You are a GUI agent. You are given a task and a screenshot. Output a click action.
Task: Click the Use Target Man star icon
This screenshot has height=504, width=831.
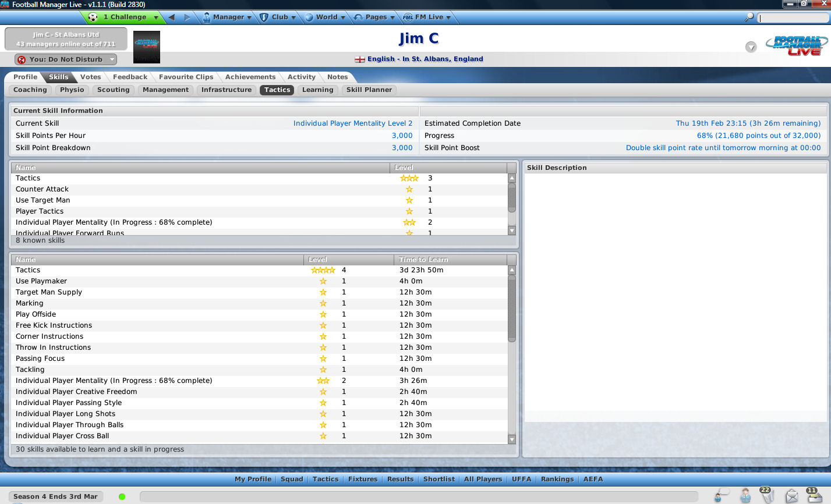click(x=409, y=200)
